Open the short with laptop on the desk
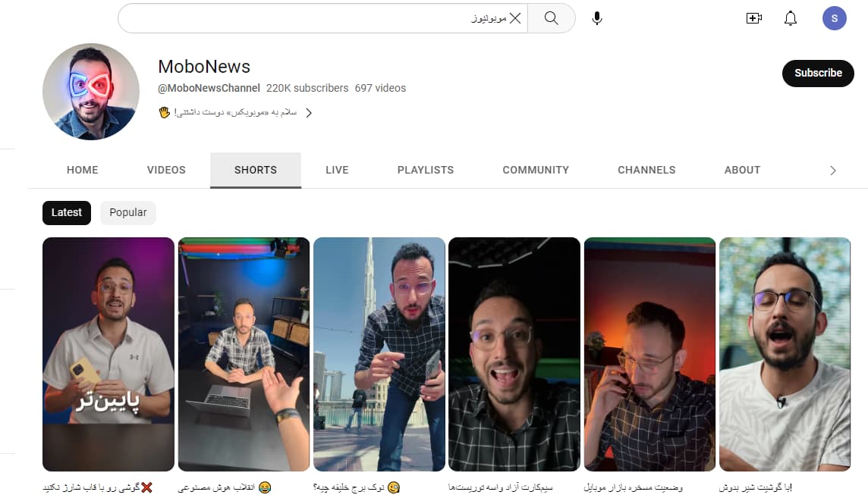This screenshot has height=495, width=868. tap(244, 355)
